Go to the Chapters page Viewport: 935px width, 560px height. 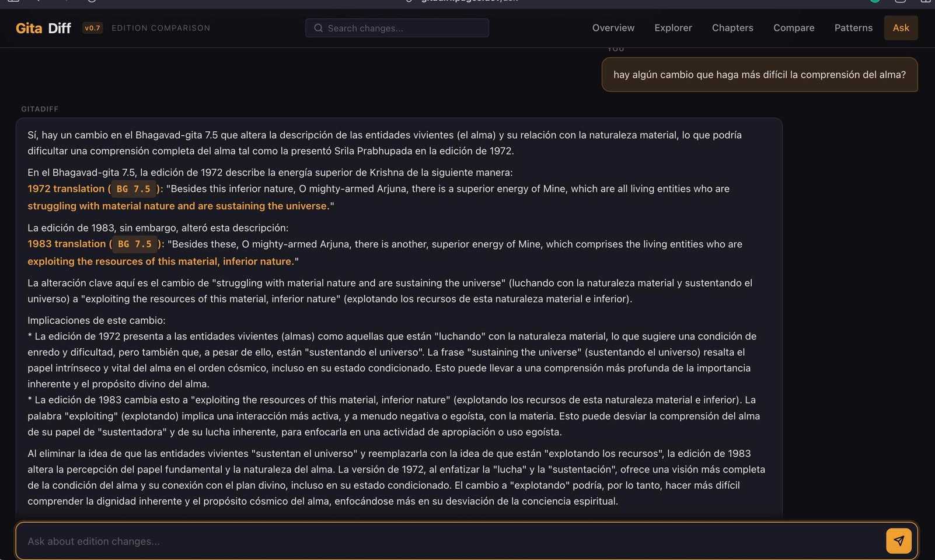pyautogui.click(x=732, y=28)
